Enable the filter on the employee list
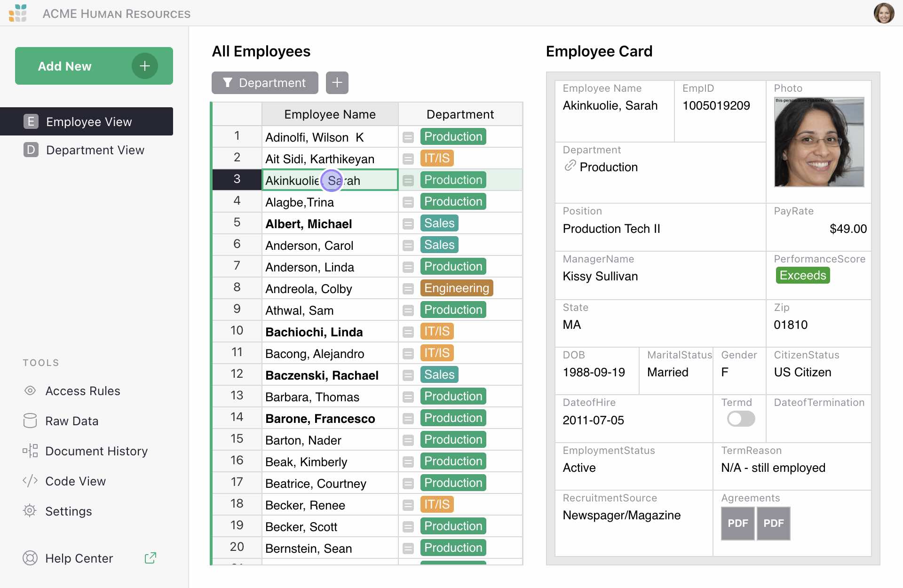This screenshot has height=588, width=903. point(229,82)
